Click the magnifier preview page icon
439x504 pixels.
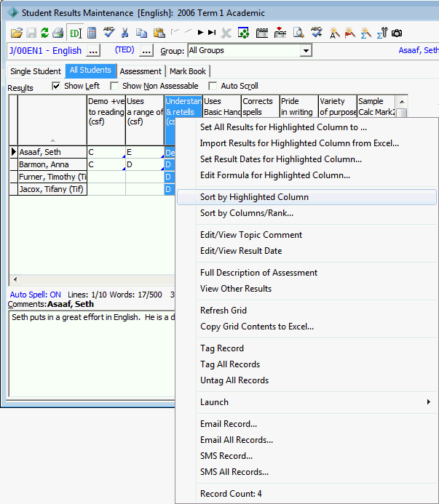coord(298,33)
